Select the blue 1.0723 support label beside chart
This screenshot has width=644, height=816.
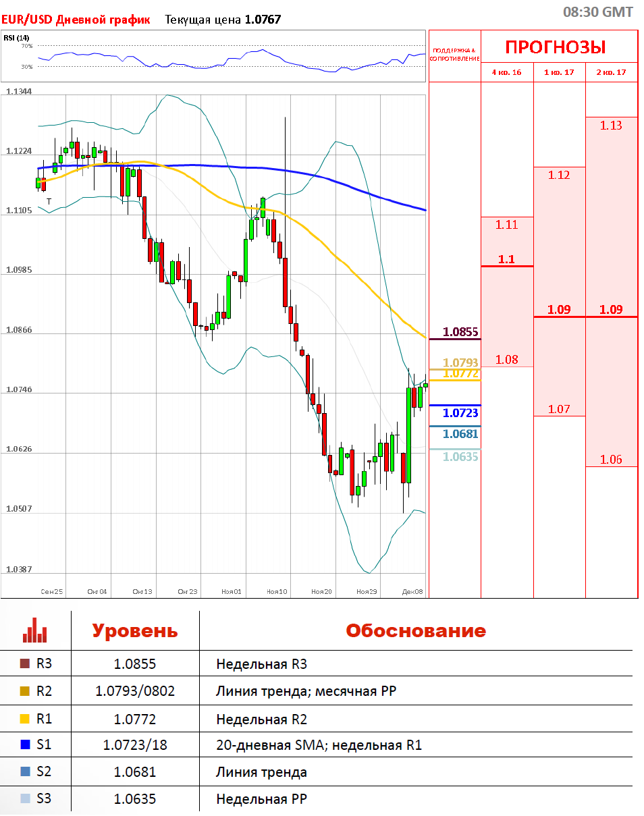pos(460,412)
